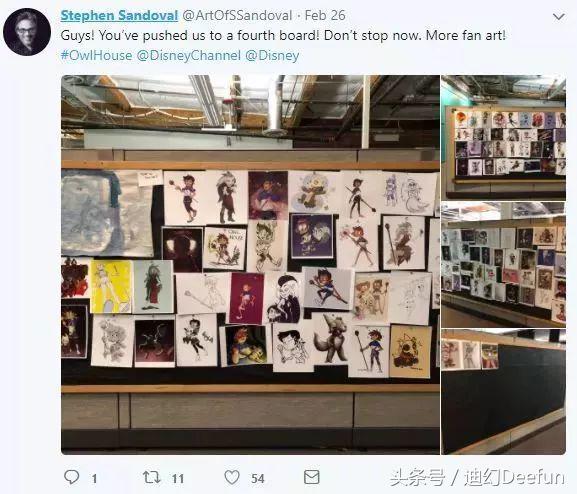This screenshot has height=494, width=577.
Task: Click the retweet count 11
Action: coord(178,479)
